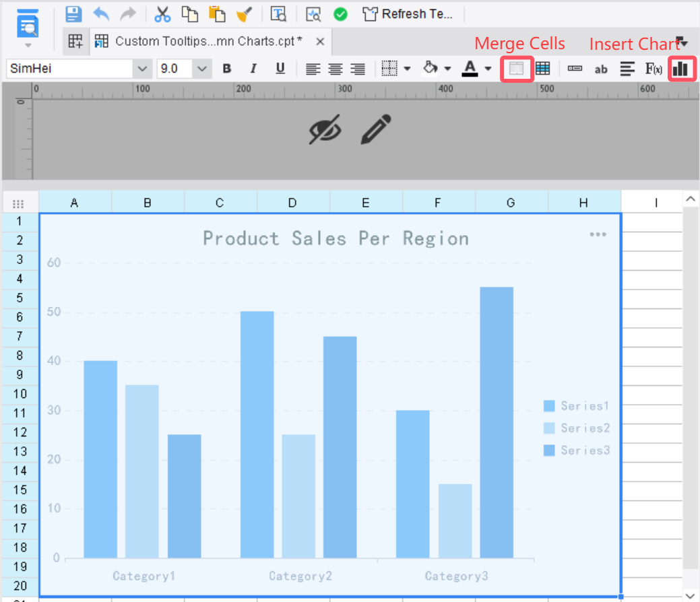Toggle Series2 legend item
Image resolution: width=700 pixels, height=602 pixels.
tap(576, 428)
